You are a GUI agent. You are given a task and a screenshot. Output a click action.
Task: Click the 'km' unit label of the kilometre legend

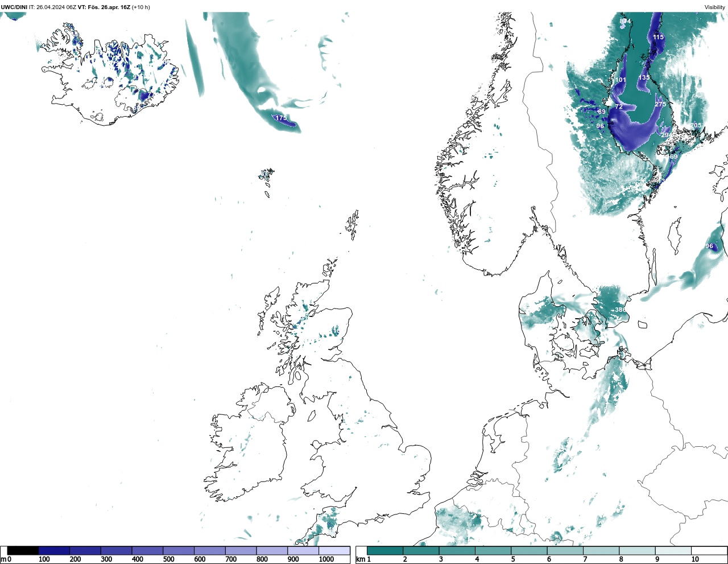(x=360, y=559)
